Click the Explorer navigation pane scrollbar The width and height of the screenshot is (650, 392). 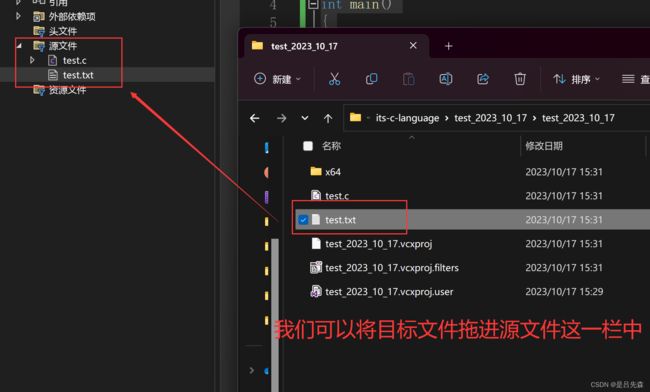(x=275, y=315)
